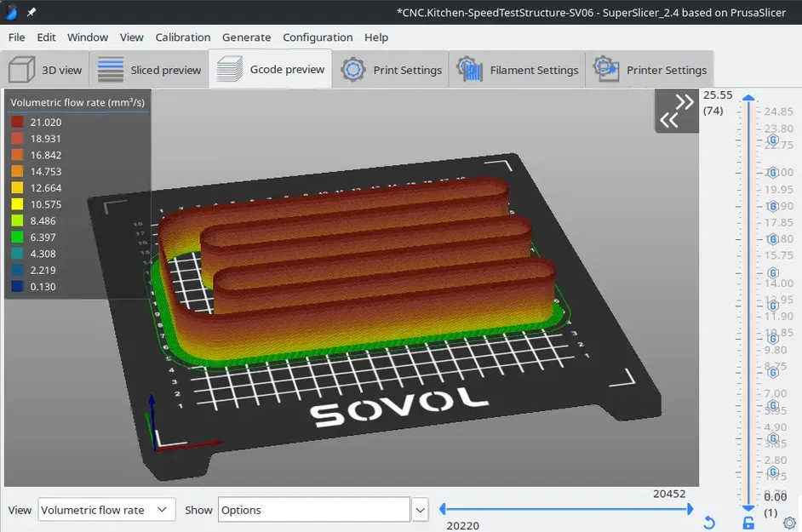802x532 pixels.
Task: Switch to the Sliced preview tab
Action: click(149, 70)
